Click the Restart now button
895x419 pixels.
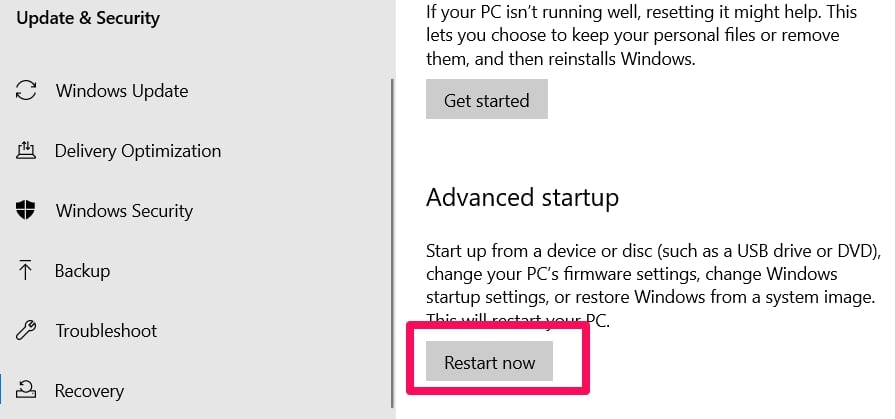click(x=489, y=361)
